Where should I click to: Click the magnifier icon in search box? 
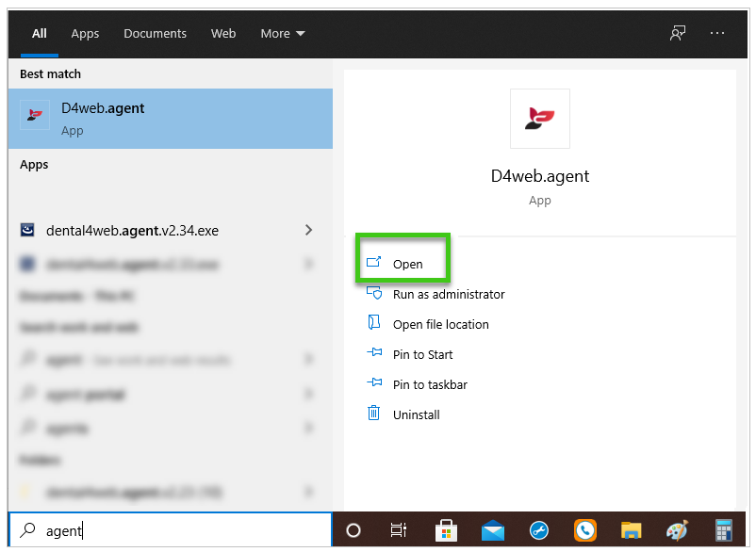27,529
